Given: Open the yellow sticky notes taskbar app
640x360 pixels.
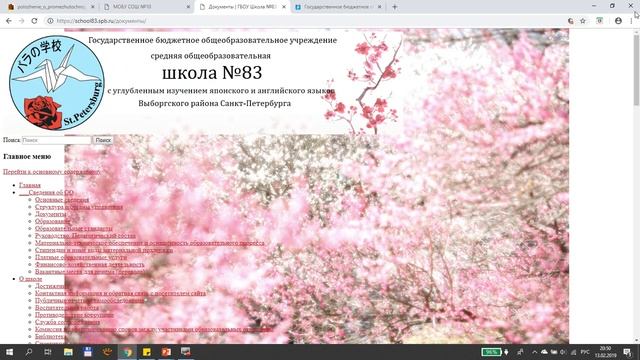Looking at the screenshot, I should (147, 352).
